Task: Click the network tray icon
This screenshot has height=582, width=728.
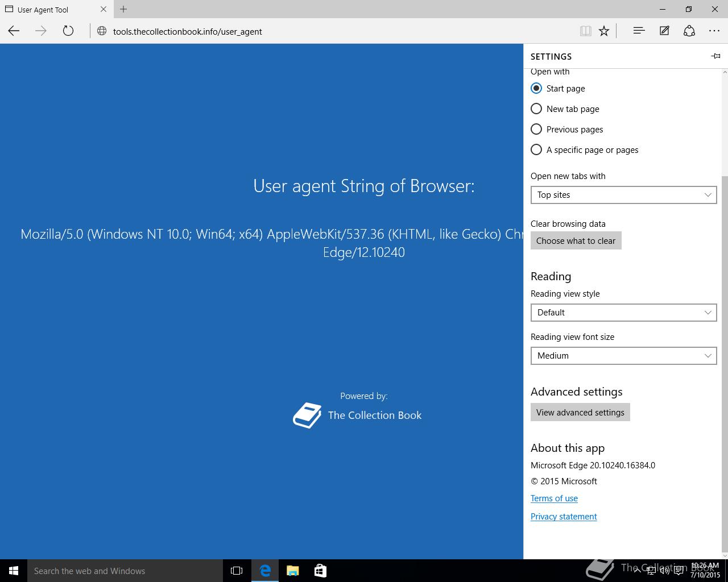Action: pos(651,571)
